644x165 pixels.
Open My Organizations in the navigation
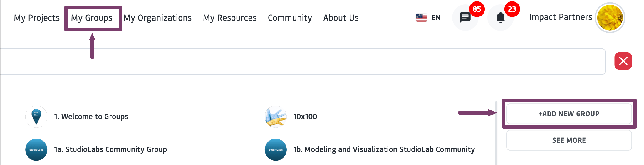tap(157, 18)
